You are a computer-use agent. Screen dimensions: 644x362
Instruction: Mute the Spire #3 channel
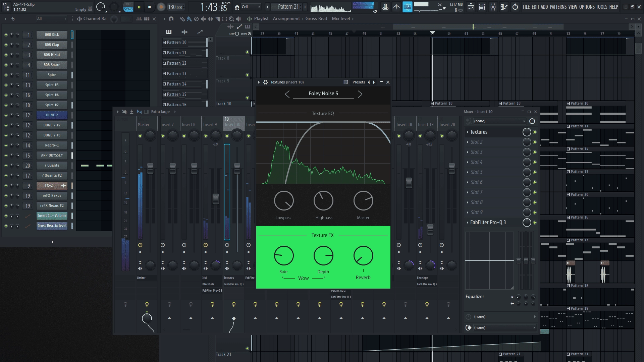coord(6,85)
